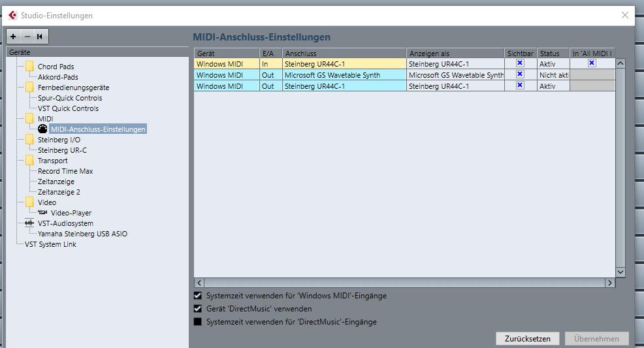Select the VST Quick Controls entry
This screenshot has width=644, height=348.
[68, 108]
